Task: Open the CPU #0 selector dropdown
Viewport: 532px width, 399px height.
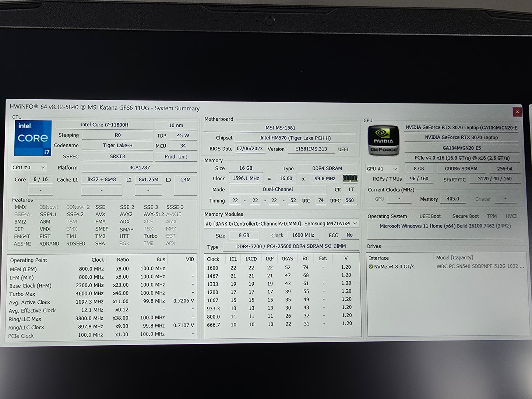Action: [x=29, y=167]
